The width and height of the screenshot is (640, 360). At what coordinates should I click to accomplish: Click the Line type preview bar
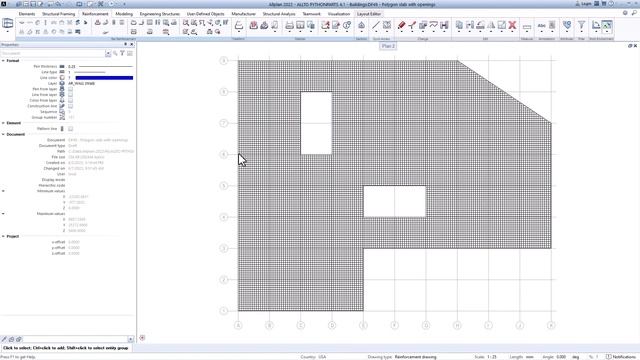click(x=90, y=72)
